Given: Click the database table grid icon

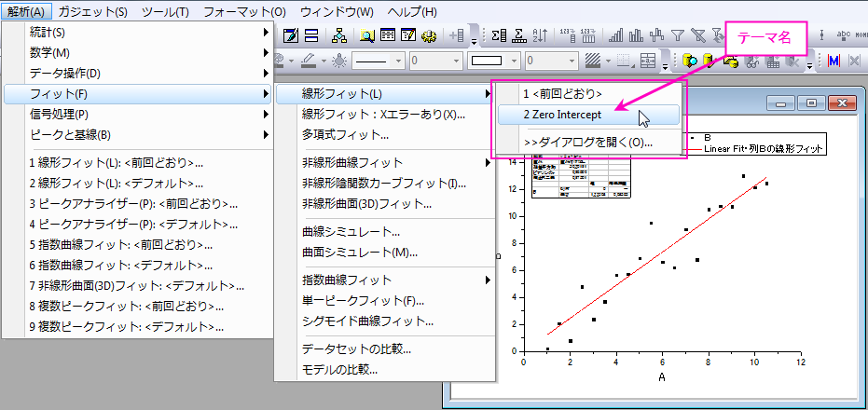Looking at the screenshot, I should point(772,61).
